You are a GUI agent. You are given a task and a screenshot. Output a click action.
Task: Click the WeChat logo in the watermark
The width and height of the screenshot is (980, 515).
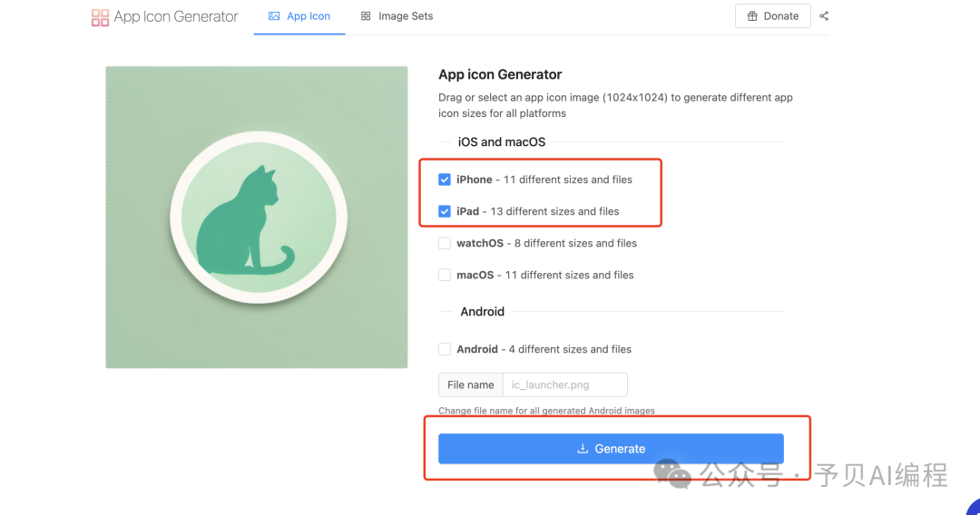[673, 473]
